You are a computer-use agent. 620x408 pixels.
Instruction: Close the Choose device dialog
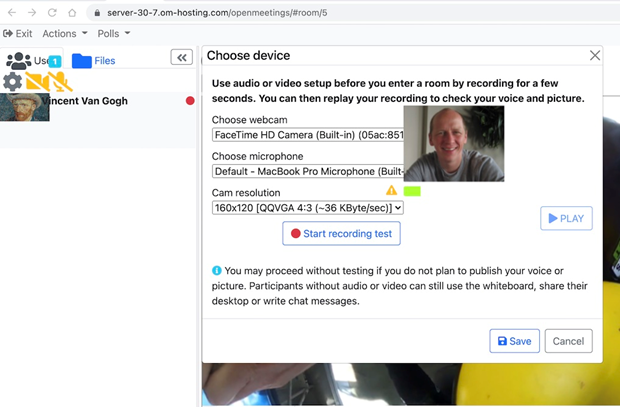click(595, 56)
